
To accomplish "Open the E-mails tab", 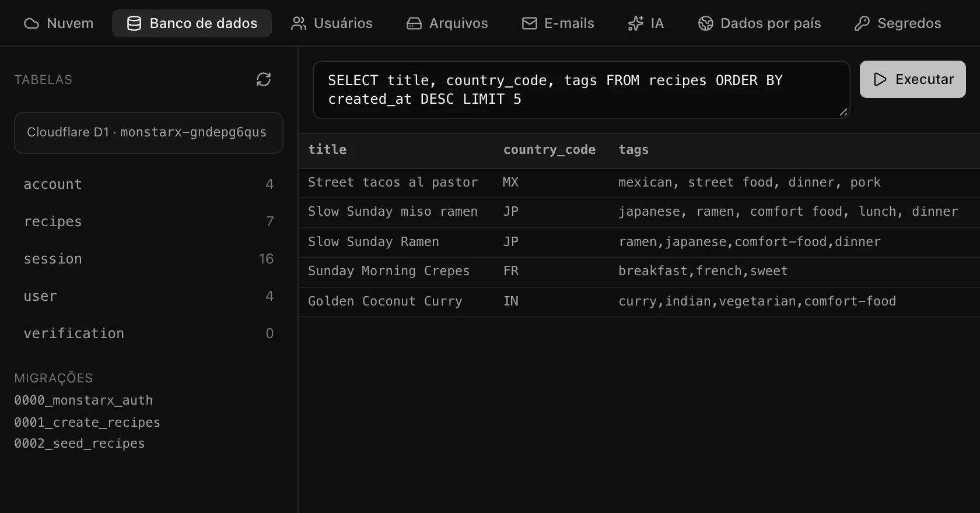I will (558, 23).
